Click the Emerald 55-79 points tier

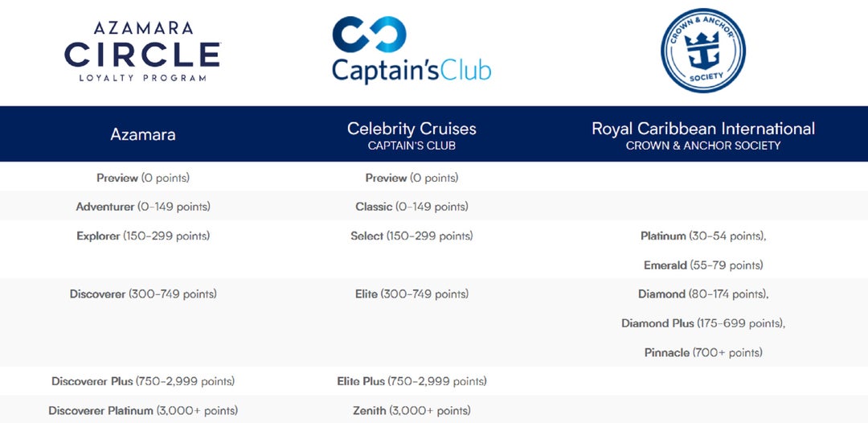703,265
